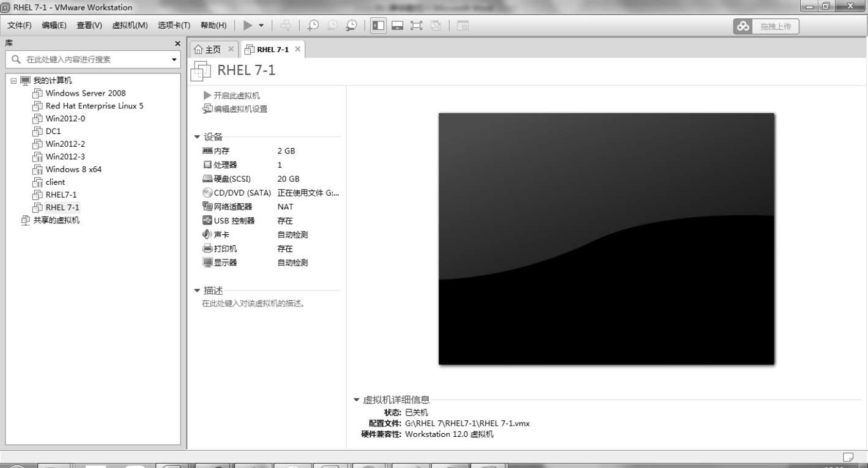Take a snapshot with the clock-plus icon
The image size is (868, 468).
click(x=313, y=25)
